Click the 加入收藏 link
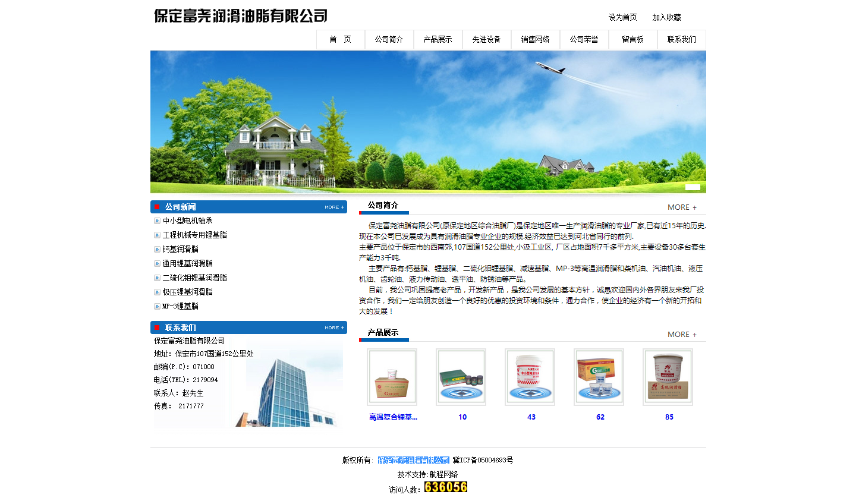 (x=667, y=17)
